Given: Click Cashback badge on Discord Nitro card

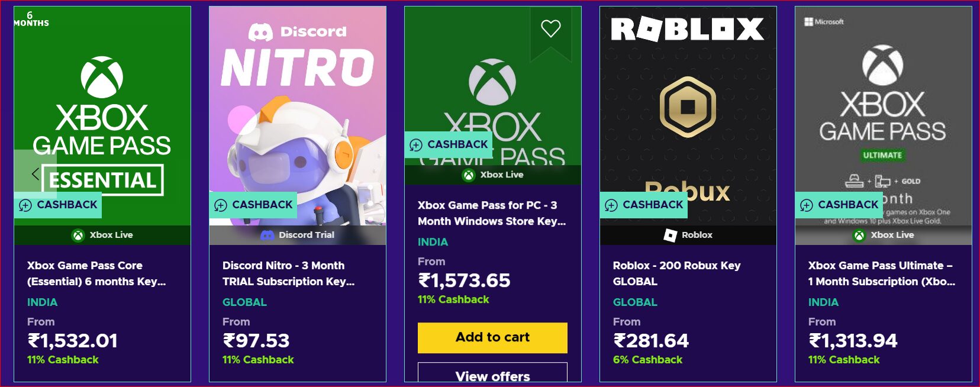Looking at the screenshot, I should click(253, 205).
